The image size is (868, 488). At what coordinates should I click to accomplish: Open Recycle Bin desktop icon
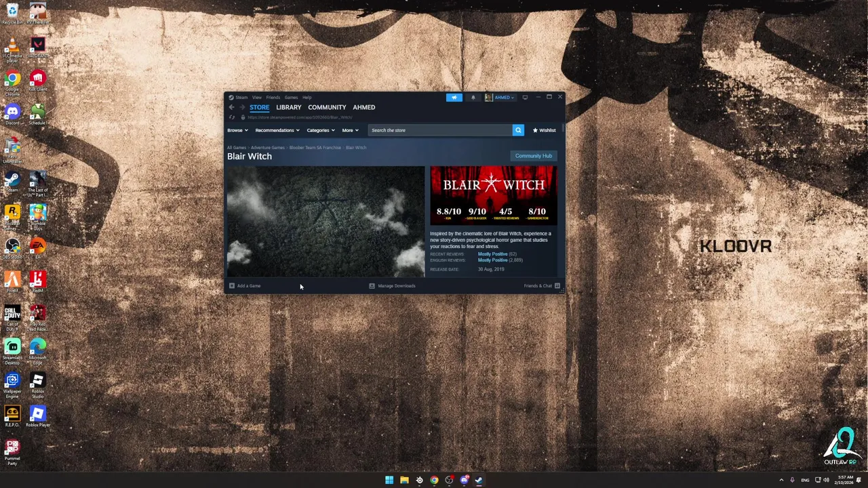tap(12, 14)
